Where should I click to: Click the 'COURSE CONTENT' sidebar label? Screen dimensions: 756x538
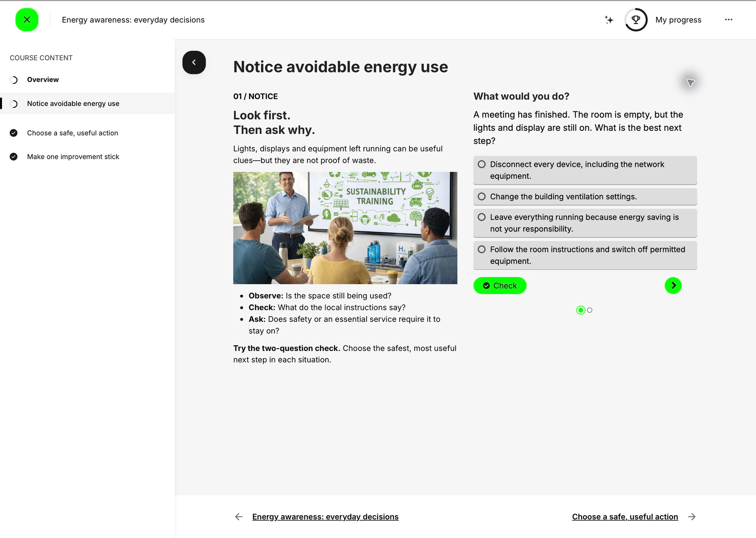(41, 58)
